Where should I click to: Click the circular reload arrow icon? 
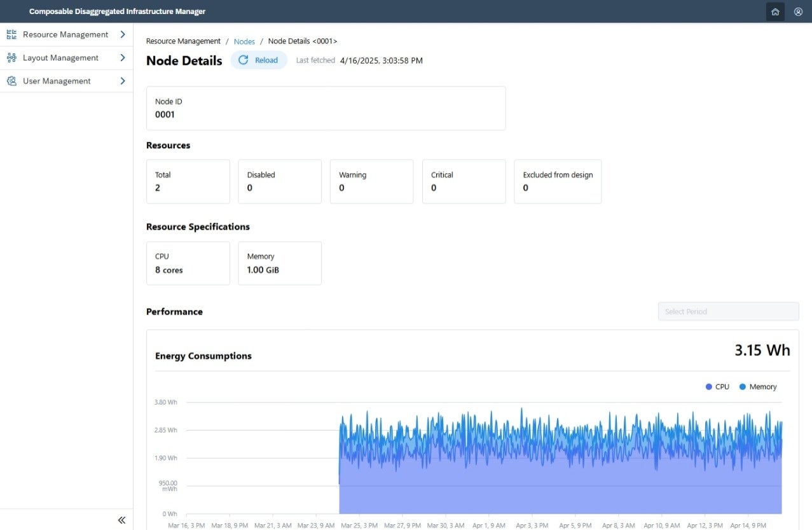click(243, 60)
